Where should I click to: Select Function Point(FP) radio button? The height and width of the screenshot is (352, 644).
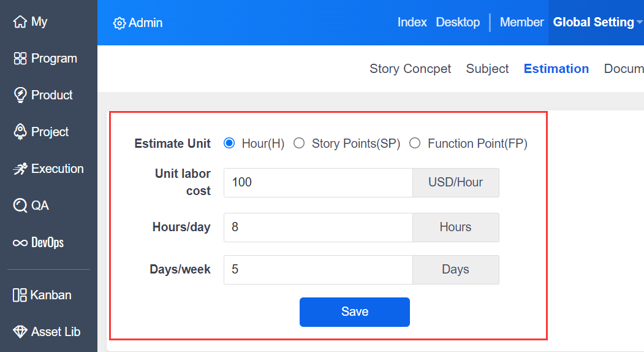(415, 143)
